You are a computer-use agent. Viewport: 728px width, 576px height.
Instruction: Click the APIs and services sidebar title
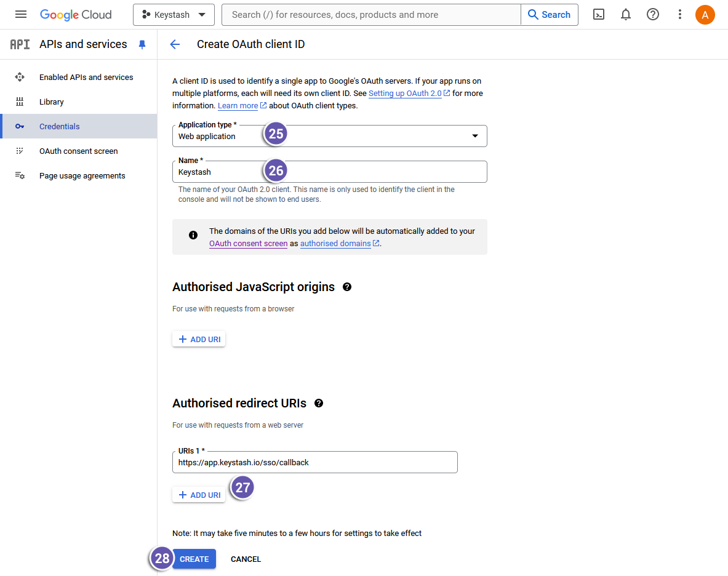coord(83,44)
